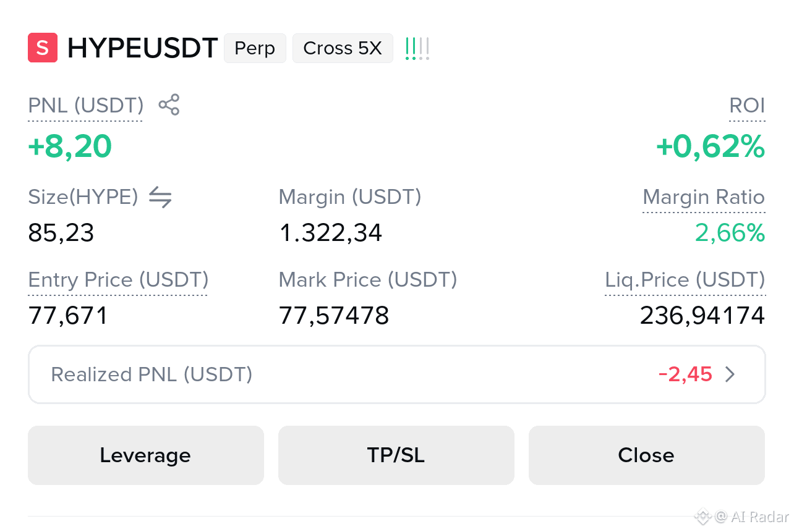Click the Realized PNL (USDT) row
This screenshot has width=794, height=532.
(397, 374)
